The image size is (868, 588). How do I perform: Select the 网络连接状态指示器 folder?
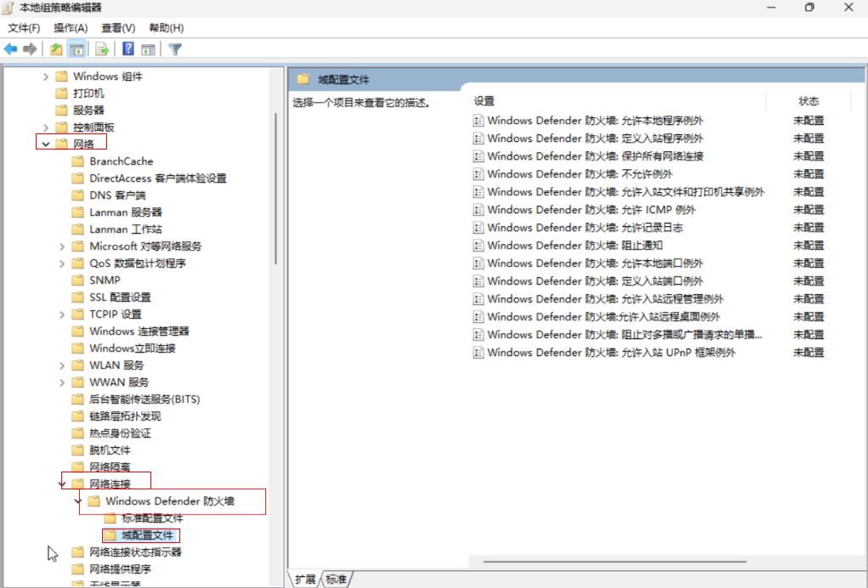tap(136, 552)
